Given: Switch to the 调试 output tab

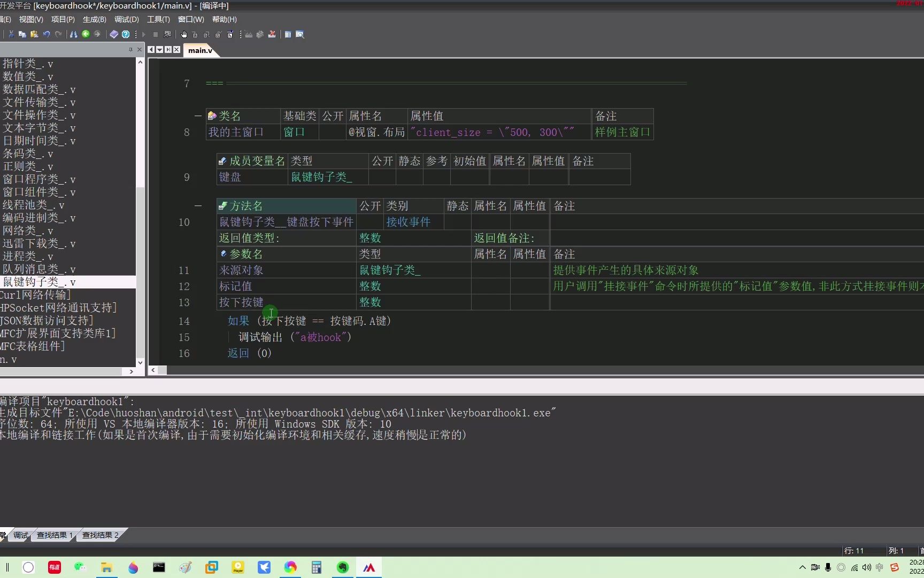Looking at the screenshot, I should click(x=21, y=535).
